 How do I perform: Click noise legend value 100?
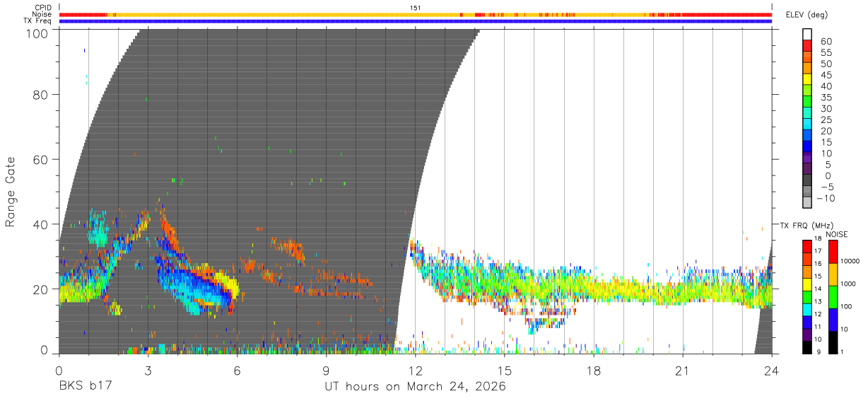click(845, 306)
